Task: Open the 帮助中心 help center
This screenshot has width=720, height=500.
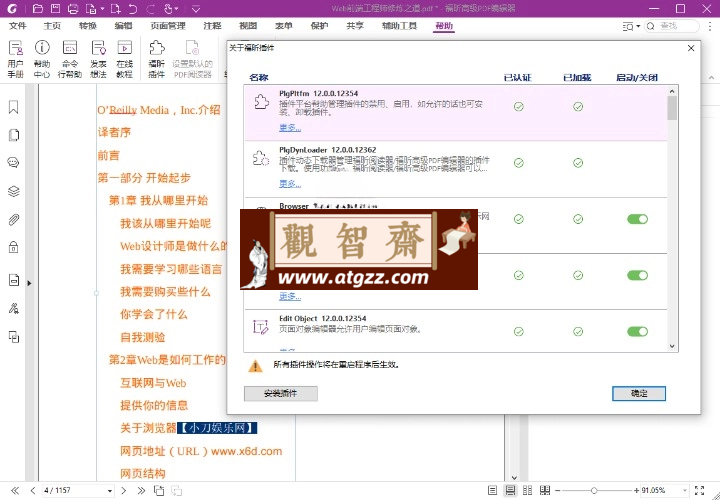Action: pyautogui.click(x=42, y=59)
